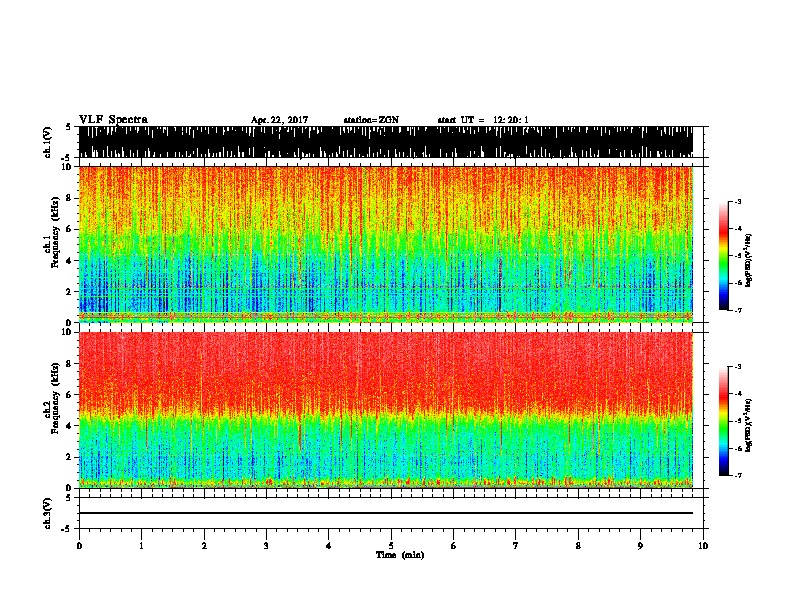Click the "start UT = 12:20: 1" text

pyautogui.click(x=483, y=120)
